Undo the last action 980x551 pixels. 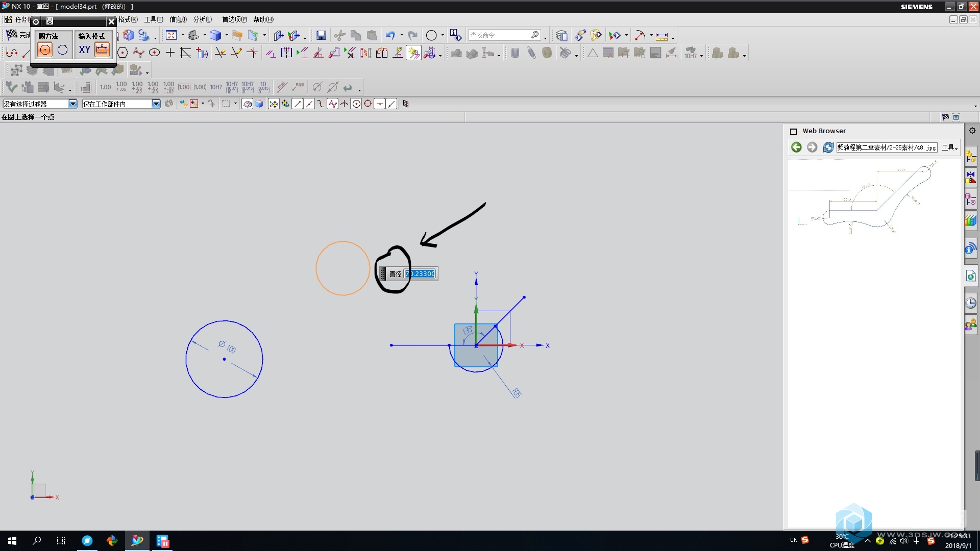[390, 35]
